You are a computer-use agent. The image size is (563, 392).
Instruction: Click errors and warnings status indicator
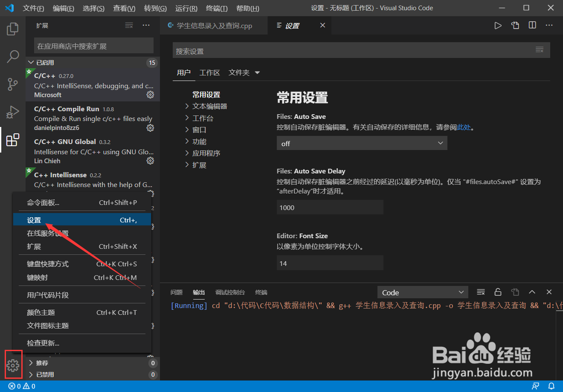coord(22,386)
